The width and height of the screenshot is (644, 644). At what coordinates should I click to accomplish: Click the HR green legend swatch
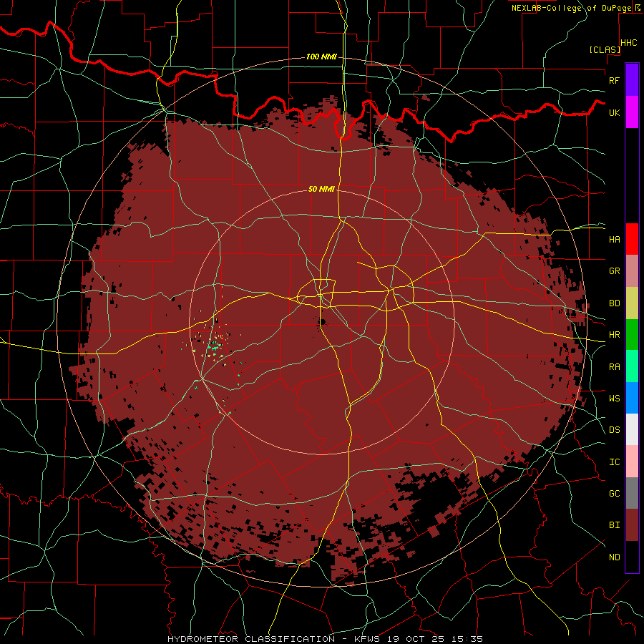(x=632, y=334)
